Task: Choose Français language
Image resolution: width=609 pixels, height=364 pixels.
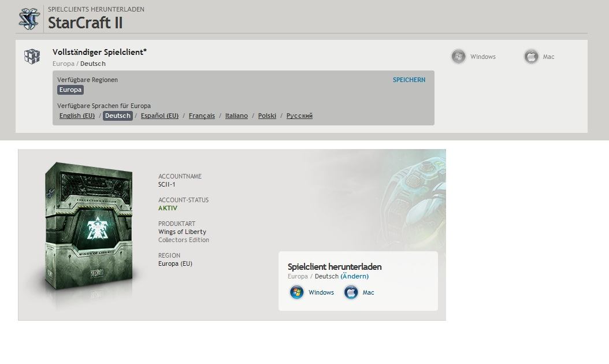Action: (x=202, y=116)
